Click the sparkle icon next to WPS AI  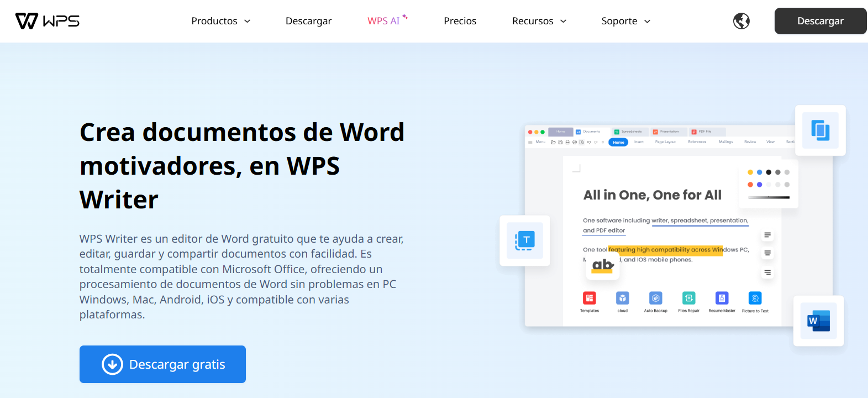point(405,17)
